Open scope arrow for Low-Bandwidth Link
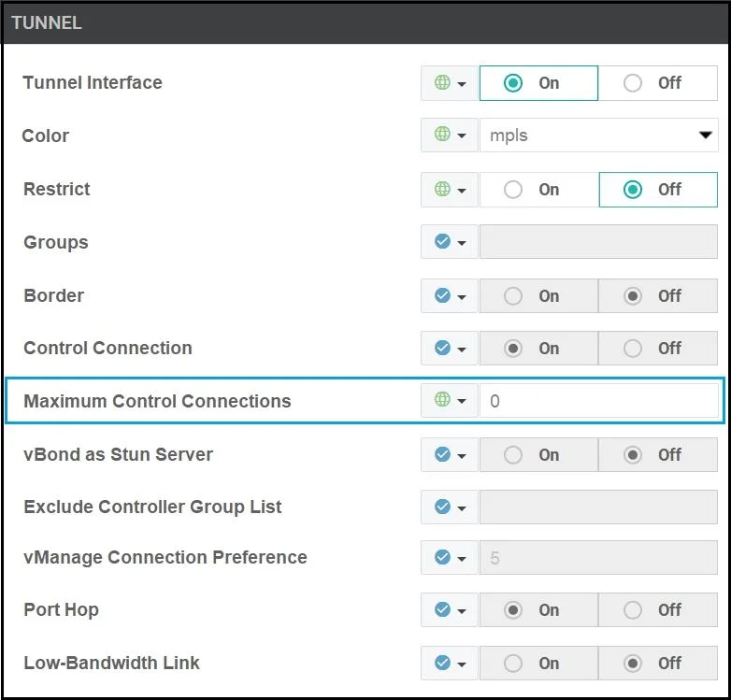The height and width of the screenshot is (700, 731). click(462, 664)
